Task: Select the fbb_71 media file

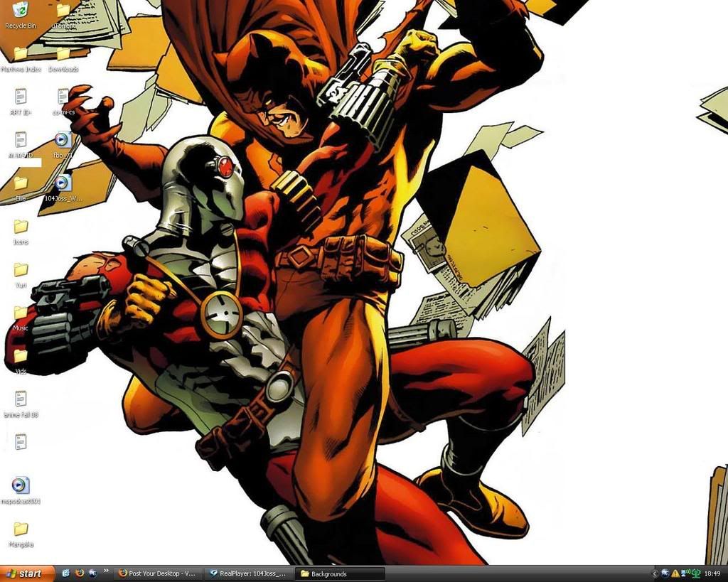Action: click(x=63, y=140)
